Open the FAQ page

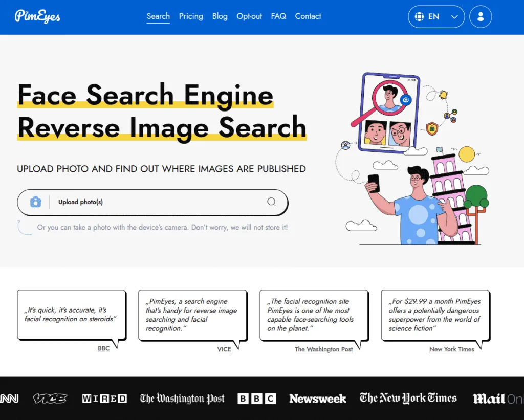point(278,16)
